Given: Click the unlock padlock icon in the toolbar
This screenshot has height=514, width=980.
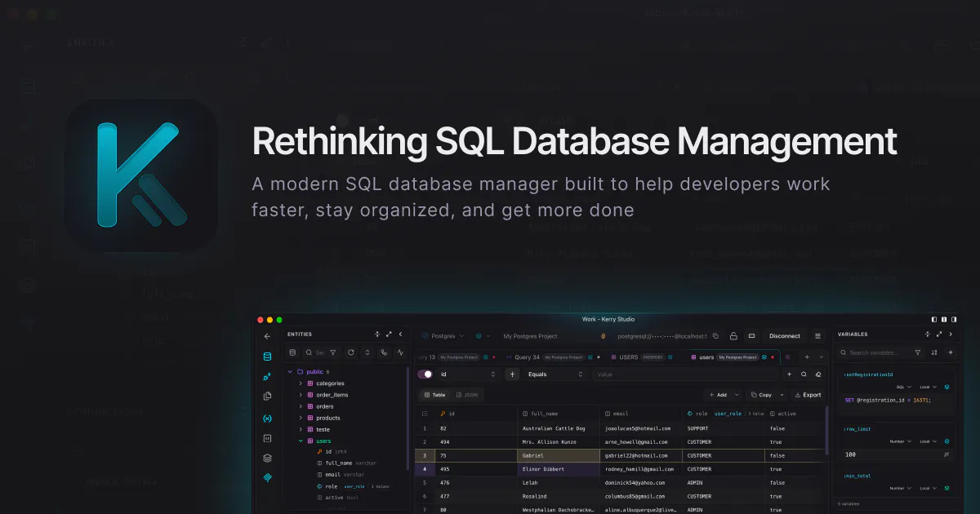Looking at the screenshot, I should coord(733,335).
